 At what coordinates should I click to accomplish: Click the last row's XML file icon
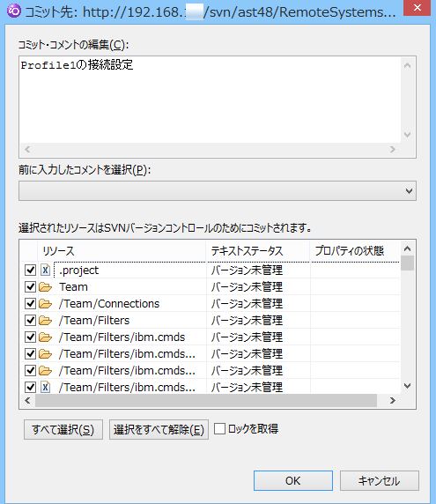point(45,387)
